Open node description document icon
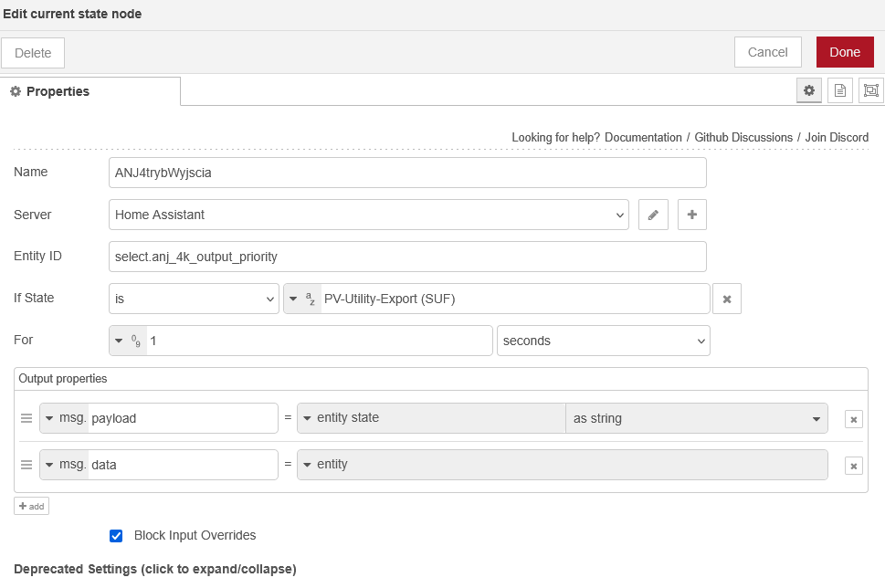The width and height of the screenshot is (885, 588). (840, 90)
